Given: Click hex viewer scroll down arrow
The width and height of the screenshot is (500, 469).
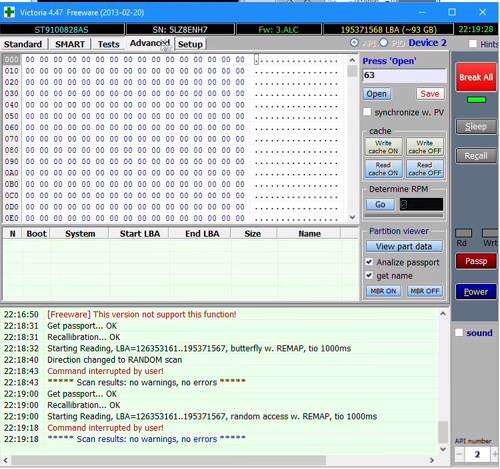Looking at the screenshot, I should [x=352, y=217].
